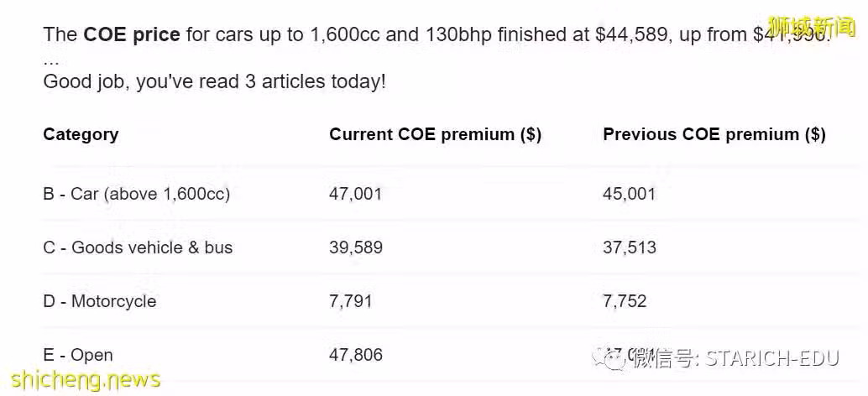Click the 7,791 motorcycle current premium

click(x=350, y=301)
